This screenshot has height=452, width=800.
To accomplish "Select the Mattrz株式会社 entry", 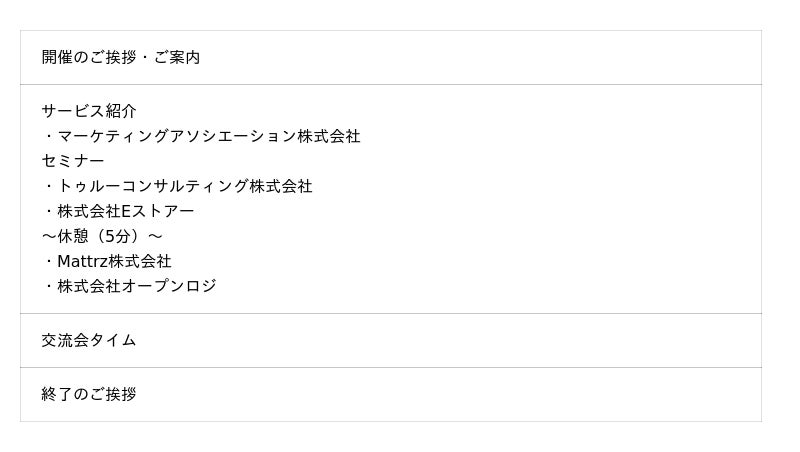I will point(114,261).
